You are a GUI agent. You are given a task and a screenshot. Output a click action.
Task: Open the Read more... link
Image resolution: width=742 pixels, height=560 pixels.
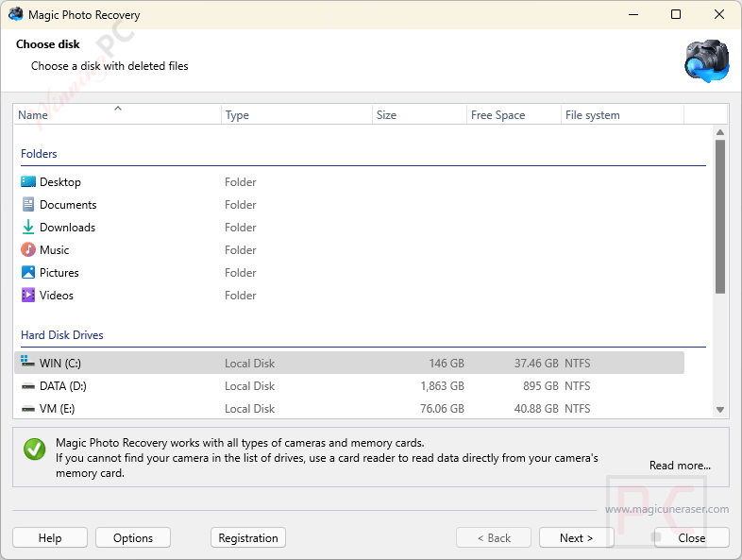[x=680, y=466]
